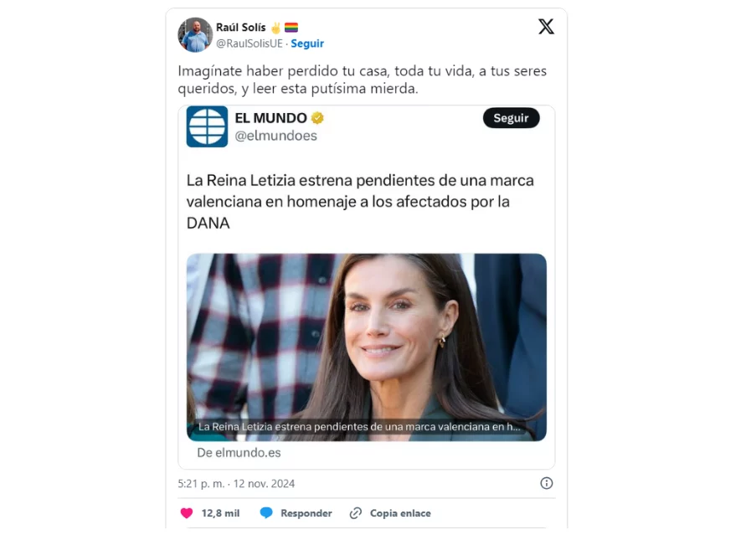This screenshot has height=540, width=756.
Task: Open the @RaulSolisUE handle
Action: pos(249,44)
